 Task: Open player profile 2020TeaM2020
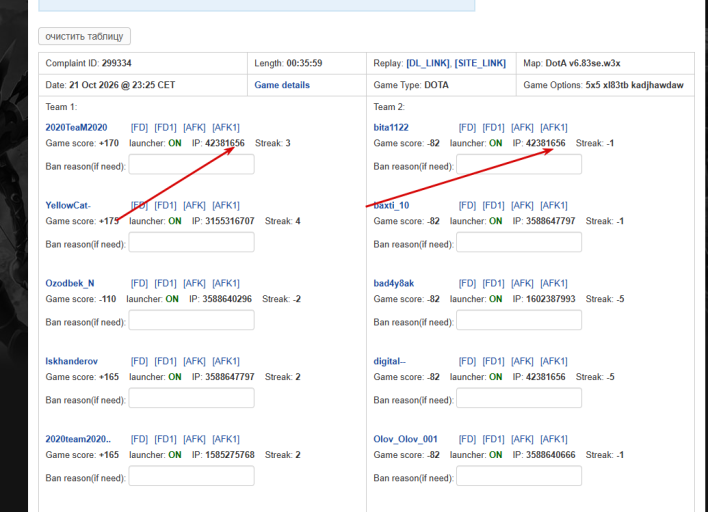point(76,127)
